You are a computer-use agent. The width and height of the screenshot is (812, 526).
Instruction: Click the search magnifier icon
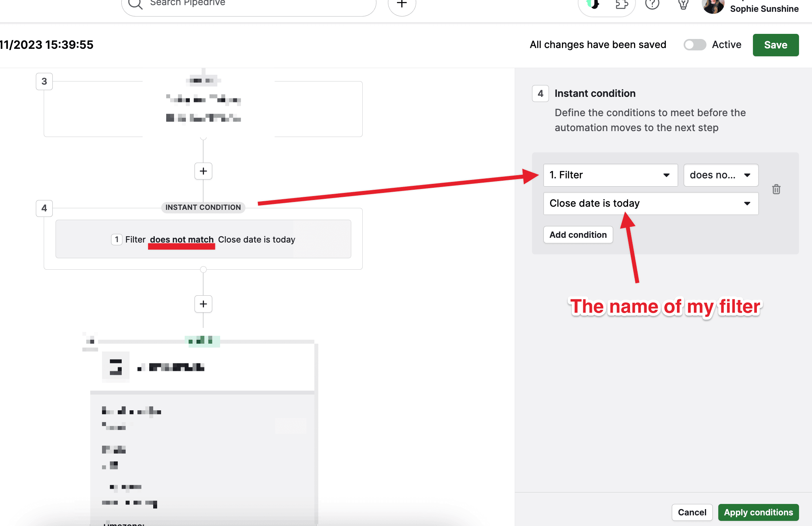click(x=135, y=4)
